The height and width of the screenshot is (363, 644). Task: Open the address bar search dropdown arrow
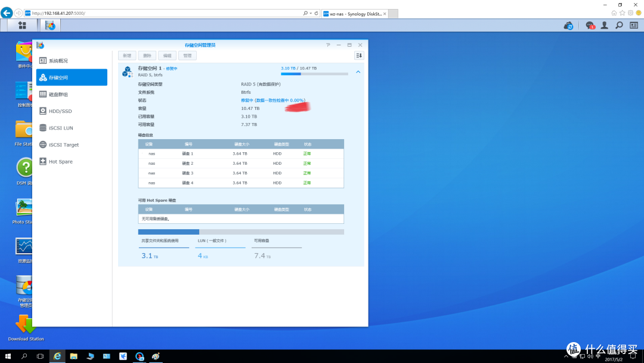[x=311, y=13]
